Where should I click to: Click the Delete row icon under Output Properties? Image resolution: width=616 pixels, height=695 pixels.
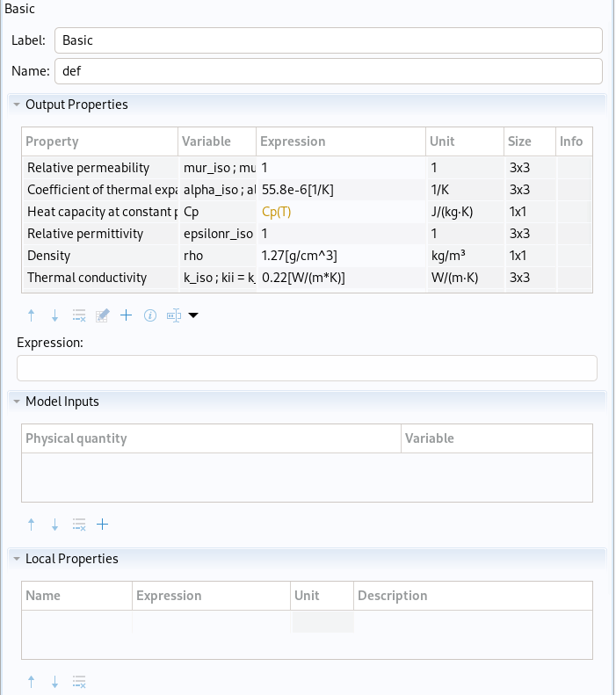(79, 315)
